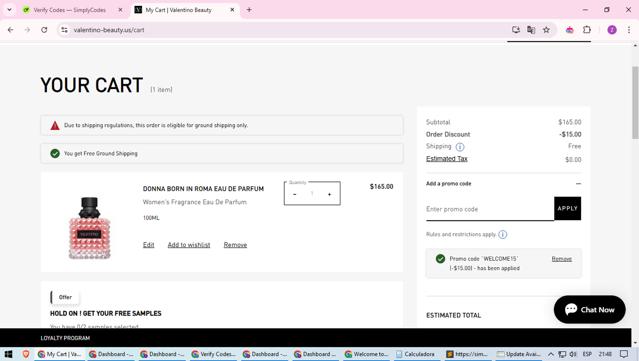Open the Estimated Tax link
Image resolution: width=639 pixels, height=361 pixels.
tap(447, 159)
